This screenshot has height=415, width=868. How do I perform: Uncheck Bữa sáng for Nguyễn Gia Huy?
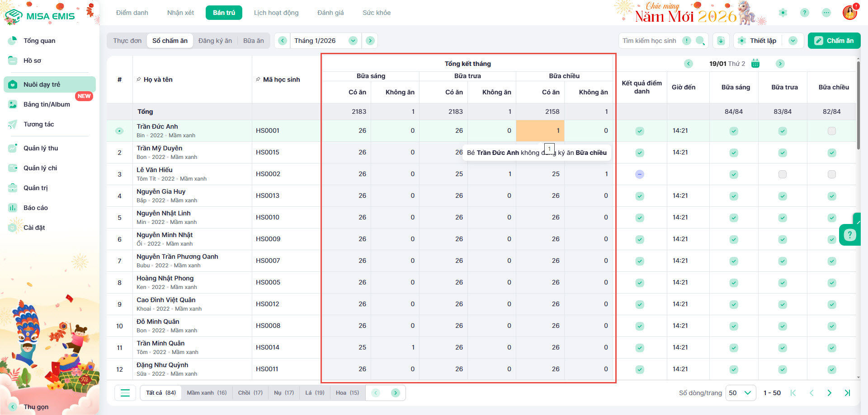tap(734, 196)
